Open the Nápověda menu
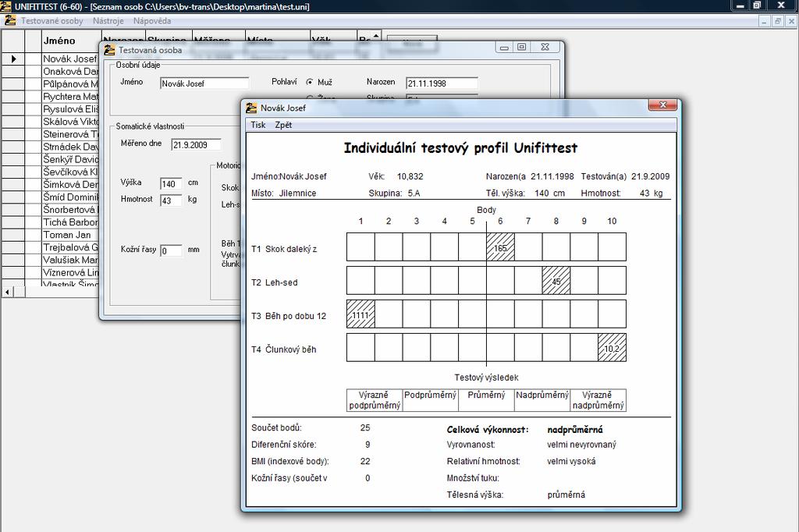 point(152,21)
